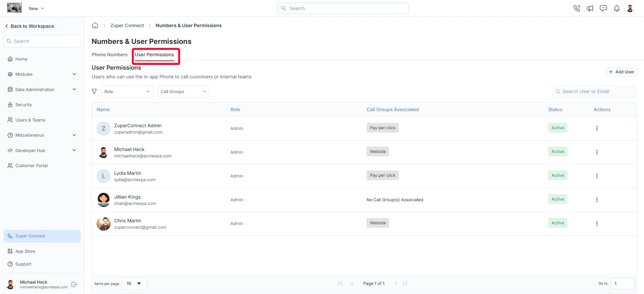Open the announcements megaphone icon

(x=590, y=8)
